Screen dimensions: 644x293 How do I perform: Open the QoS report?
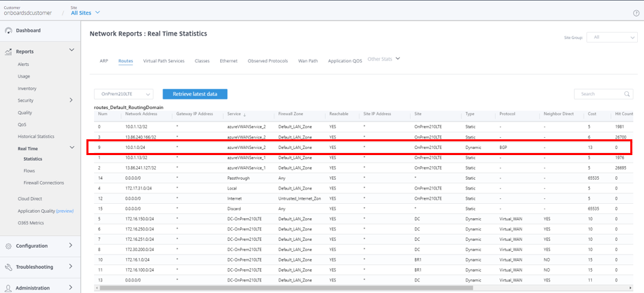[22, 124]
